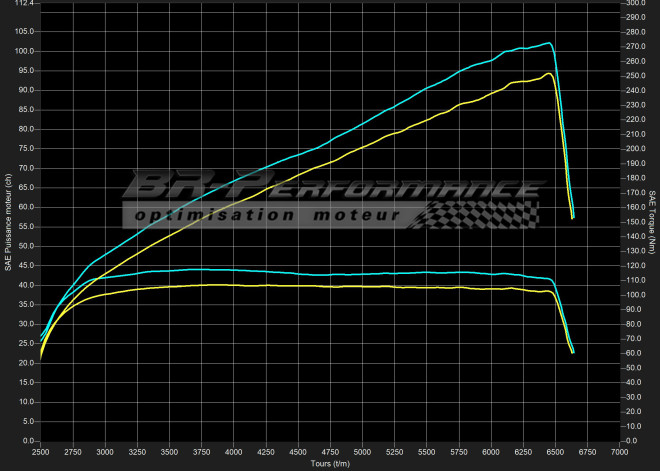
Task: Click the 0.0 value on left power axis
Action: tap(28, 441)
